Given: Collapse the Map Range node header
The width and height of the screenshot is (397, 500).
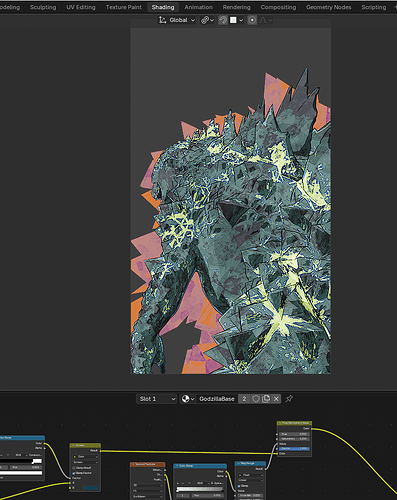Looking at the screenshot, I should [238, 463].
